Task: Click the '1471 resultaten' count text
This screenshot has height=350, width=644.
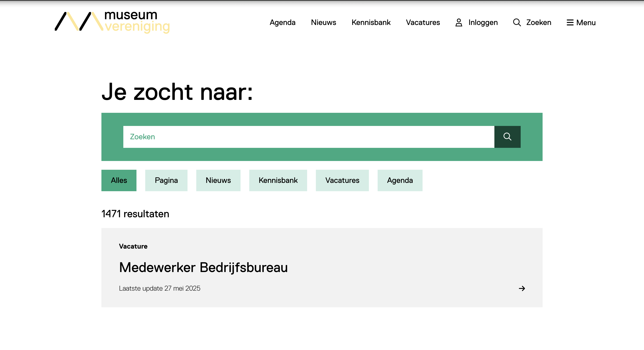Action: click(135, 214)
